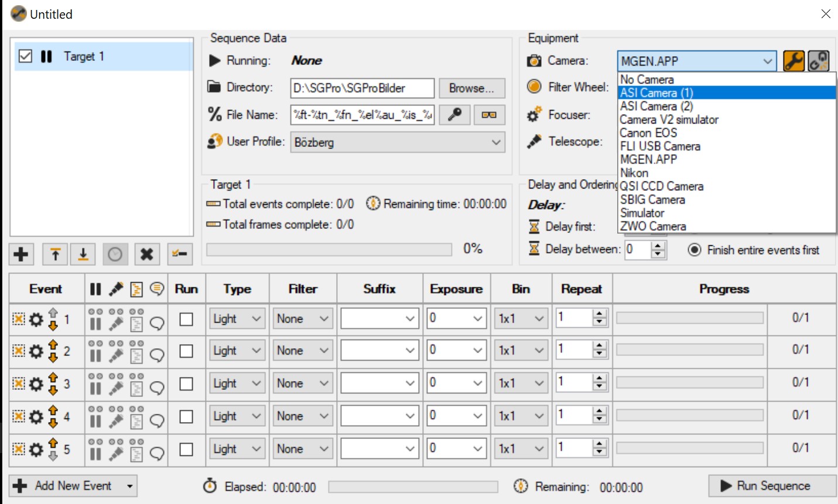Click the camera connect icon beside the wrench
This screenshot has width=838, height=504.
[818, 61]
